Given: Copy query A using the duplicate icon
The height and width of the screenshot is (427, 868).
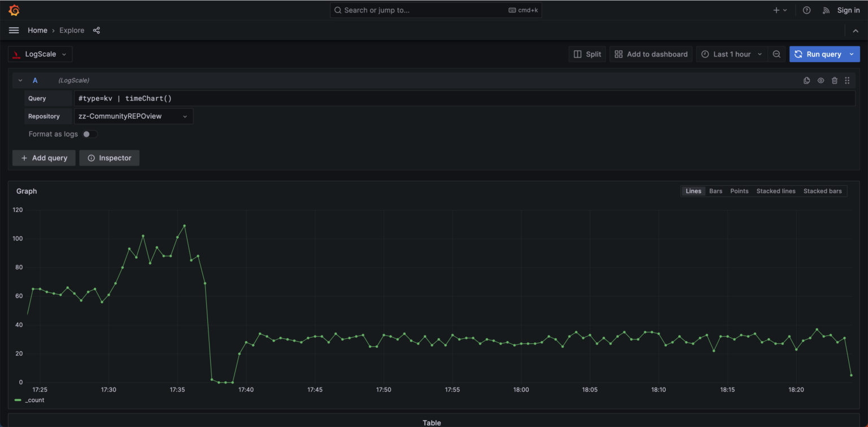Looking at the screenshot, I should point(806,80).
